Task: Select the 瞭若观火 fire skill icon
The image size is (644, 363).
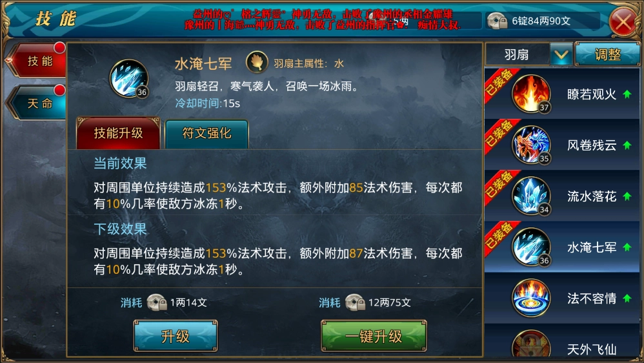Action: 530,94
